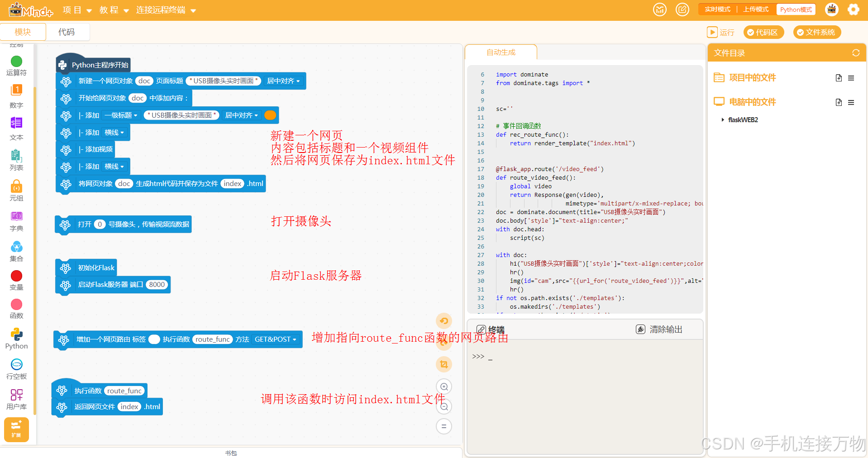Open the GET&POST method dropdown
This screenshot has height=458, width=868.
[276, 339]
